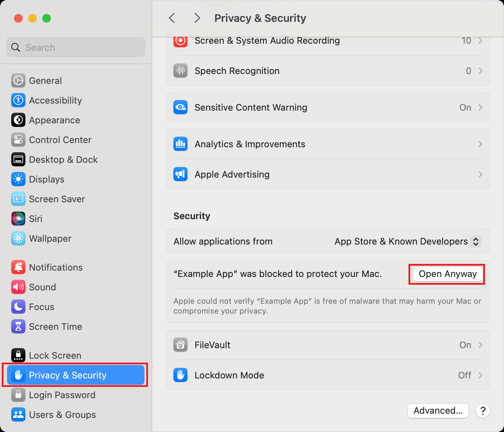Expand Speech Recognition row chevron
Screen dimensions: 504x432
click(480, 71)
